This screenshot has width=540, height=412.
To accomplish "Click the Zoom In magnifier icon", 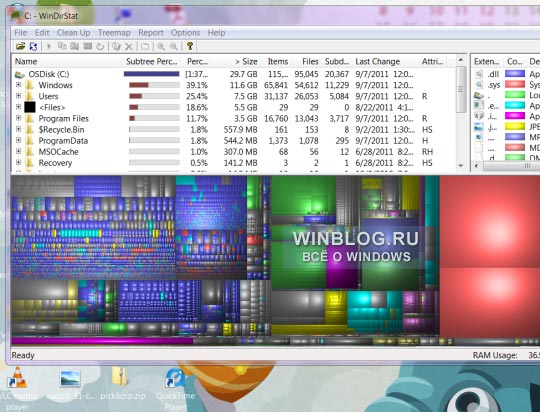I will (161, 46).
